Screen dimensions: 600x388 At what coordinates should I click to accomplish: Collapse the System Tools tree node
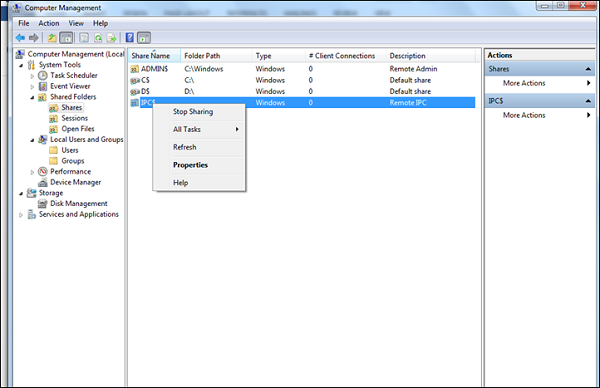(x=21, y=65)
